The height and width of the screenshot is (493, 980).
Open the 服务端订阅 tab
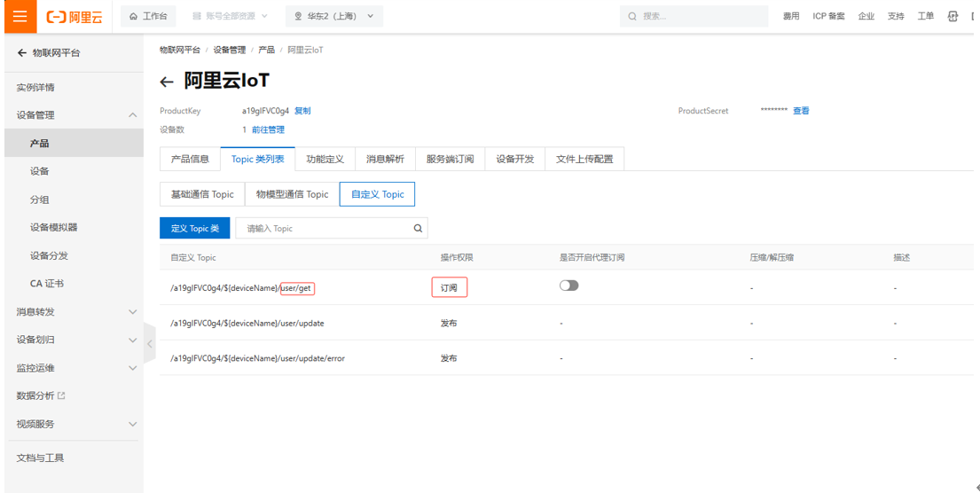click(x=450, y=160)
